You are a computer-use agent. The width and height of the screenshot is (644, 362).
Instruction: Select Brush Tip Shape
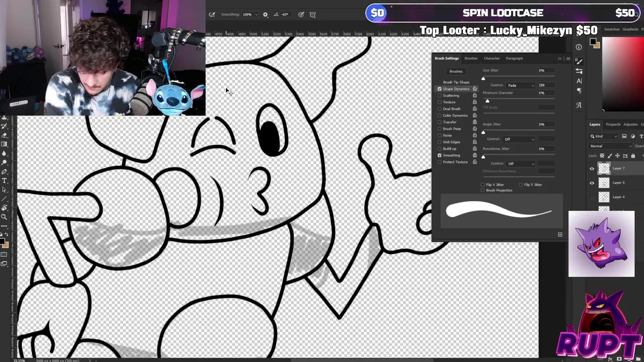(456, 82)
